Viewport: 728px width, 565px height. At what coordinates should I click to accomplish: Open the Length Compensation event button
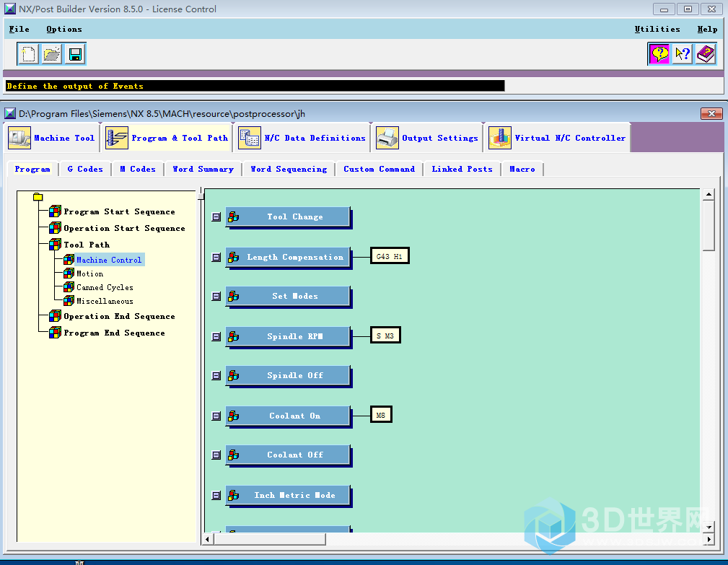(x=289, y=258)
